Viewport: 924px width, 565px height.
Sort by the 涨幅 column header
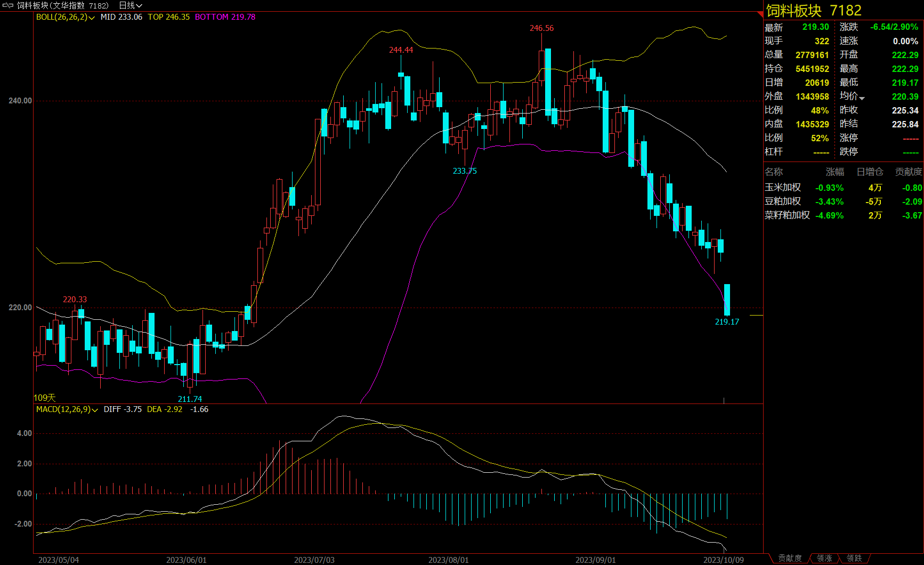click(x=835, y=172)
